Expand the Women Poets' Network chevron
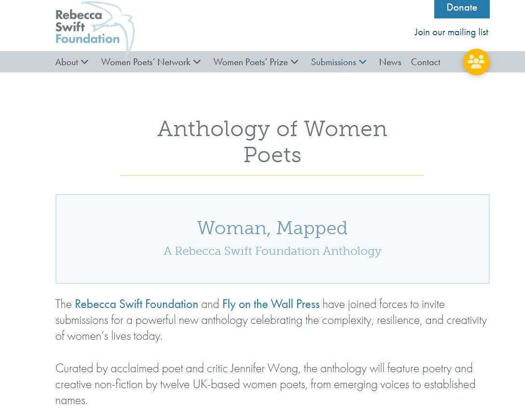Image resolution: width=525 pixels, height=420 pixels. tap(197, 62)
